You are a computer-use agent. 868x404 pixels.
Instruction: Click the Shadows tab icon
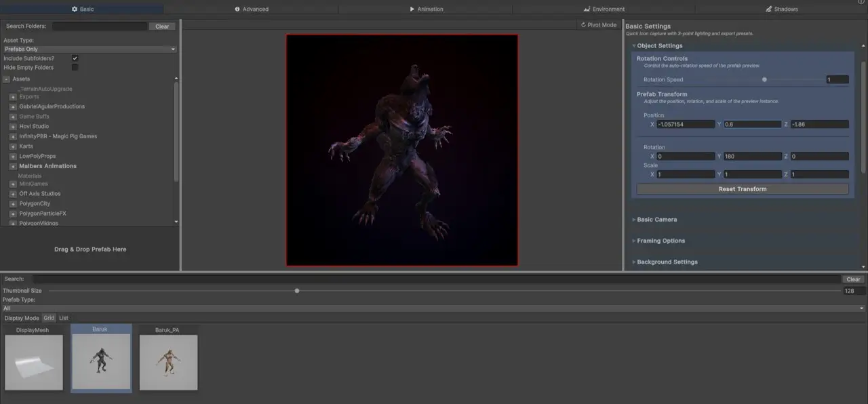coord(768,9)
